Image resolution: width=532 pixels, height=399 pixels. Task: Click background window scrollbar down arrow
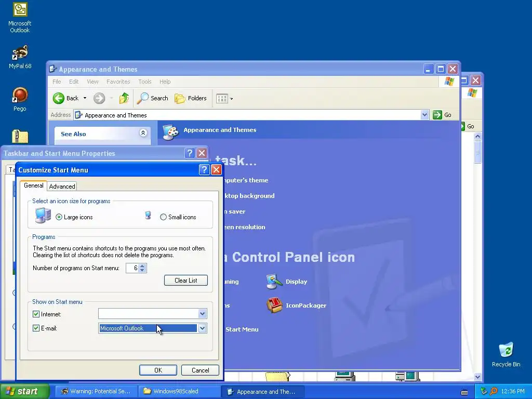click(x=478, y=377)
